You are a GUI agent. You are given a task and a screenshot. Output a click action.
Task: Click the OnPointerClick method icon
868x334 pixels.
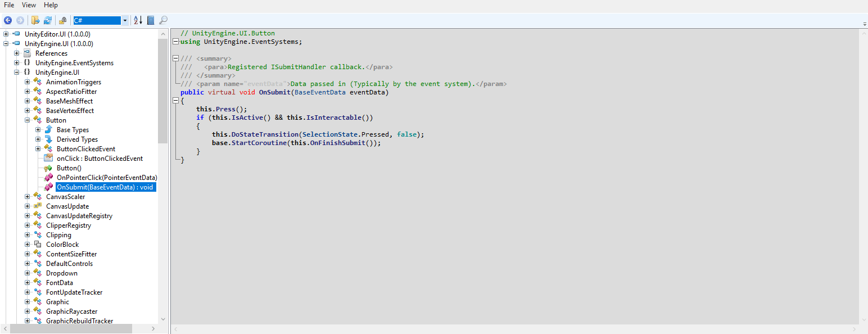[x=48, y=178]
